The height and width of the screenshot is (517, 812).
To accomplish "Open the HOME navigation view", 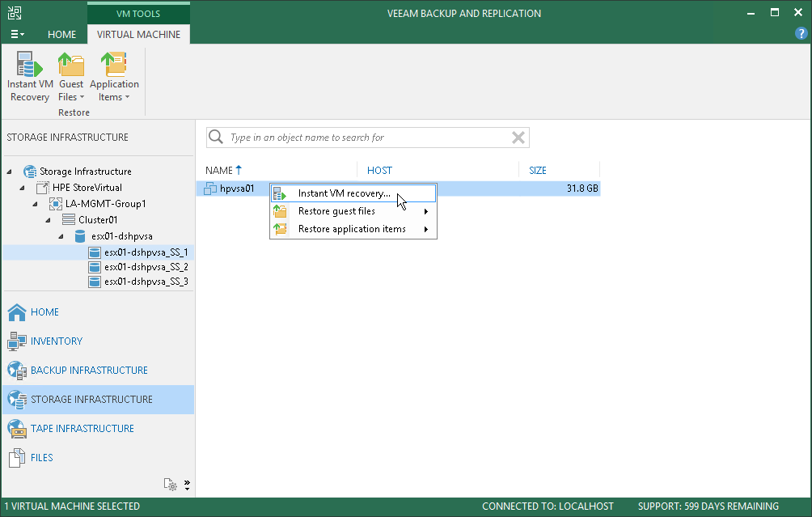I will (x=98, y=311).
